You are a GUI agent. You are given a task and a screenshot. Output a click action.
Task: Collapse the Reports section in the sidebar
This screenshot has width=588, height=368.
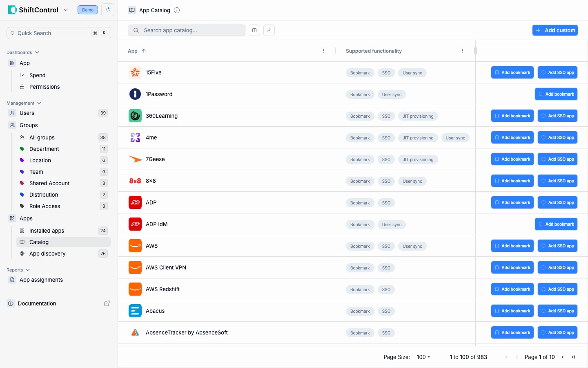click(28, 270)
